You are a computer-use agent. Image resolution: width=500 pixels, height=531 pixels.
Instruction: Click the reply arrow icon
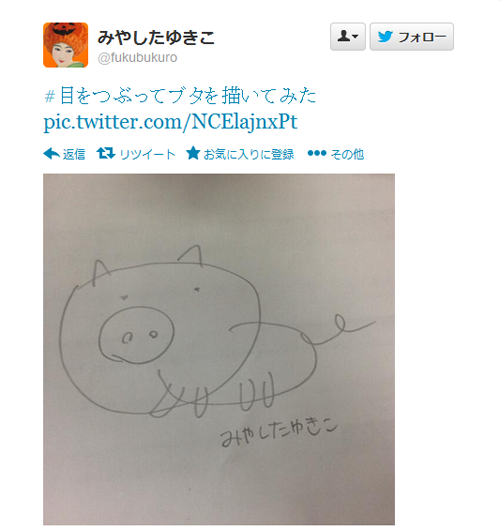(x=51, y=154)
